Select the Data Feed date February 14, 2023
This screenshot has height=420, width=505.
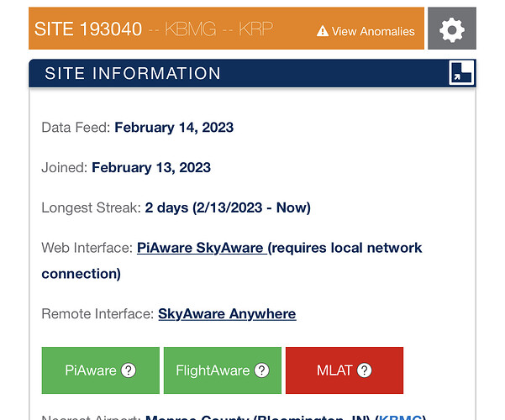tap(174, 128)
